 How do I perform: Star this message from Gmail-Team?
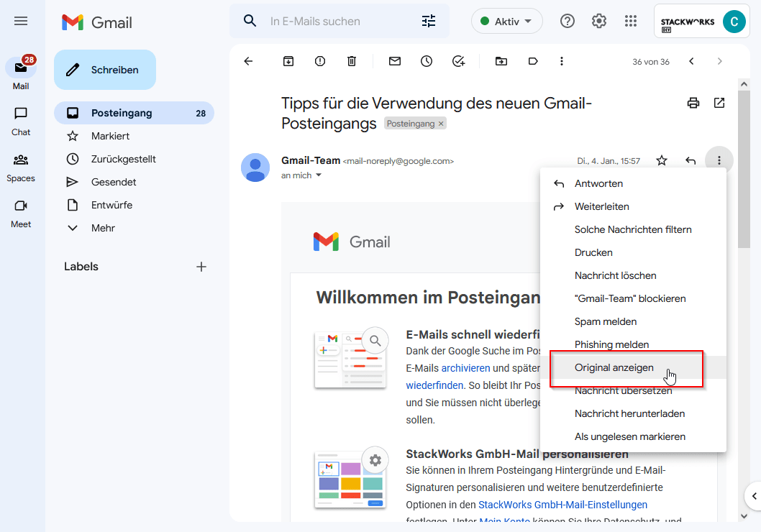tap(662, 160)
